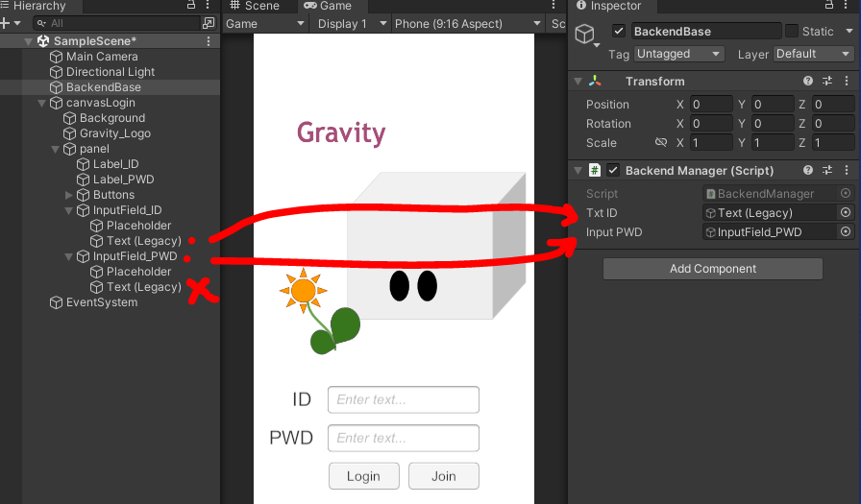861x504 pixels.
Task: Switch to the Inspector tab
Action: point(608,6)
